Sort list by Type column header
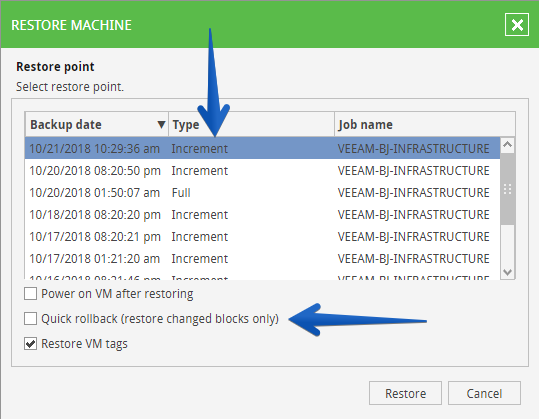The image size is (539, 419). click(x=251, y=124)
